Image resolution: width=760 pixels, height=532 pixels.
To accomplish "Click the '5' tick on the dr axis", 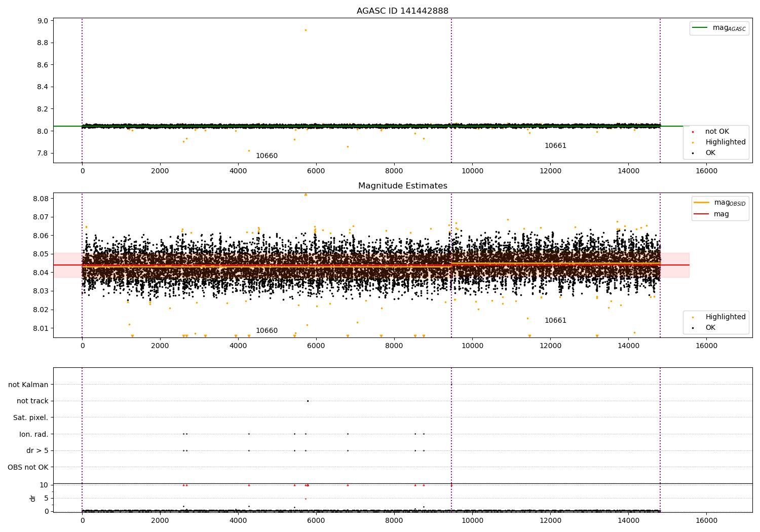I will click(46, 499).
